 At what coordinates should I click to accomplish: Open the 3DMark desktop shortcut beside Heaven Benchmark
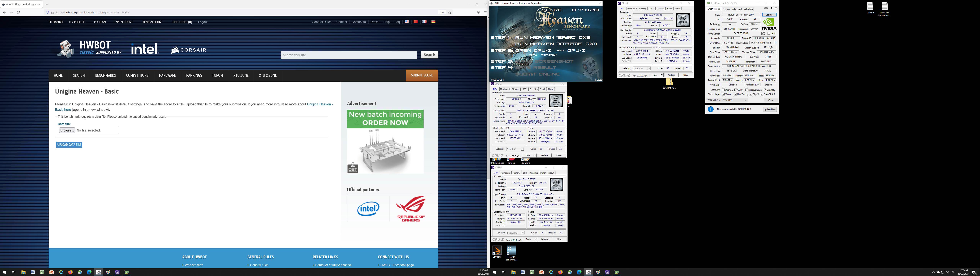pos(497,252)
